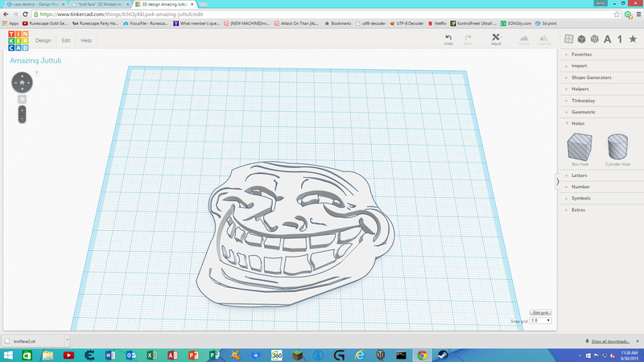Screen dimensions: 644x362
Task: Select the number 1 shapes icon
Action: pos(620,39)
